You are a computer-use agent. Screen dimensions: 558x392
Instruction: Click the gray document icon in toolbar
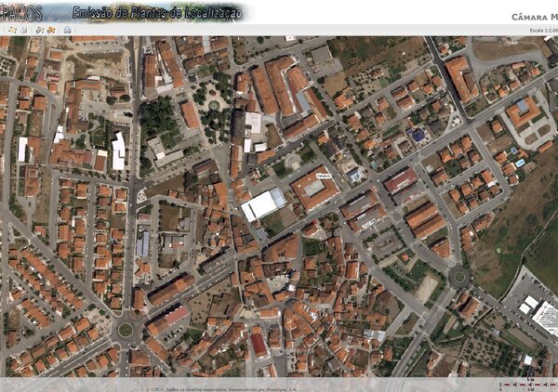[23, 30]
